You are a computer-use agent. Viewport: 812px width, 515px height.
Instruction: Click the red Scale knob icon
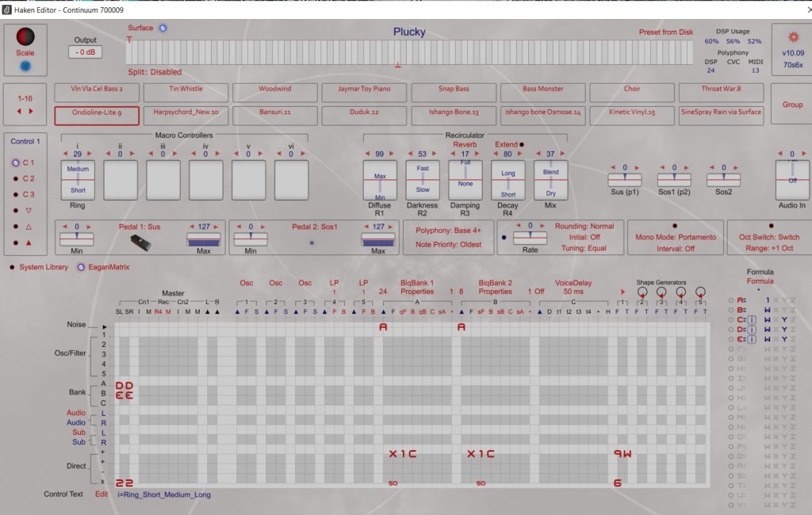click(25, 36)
